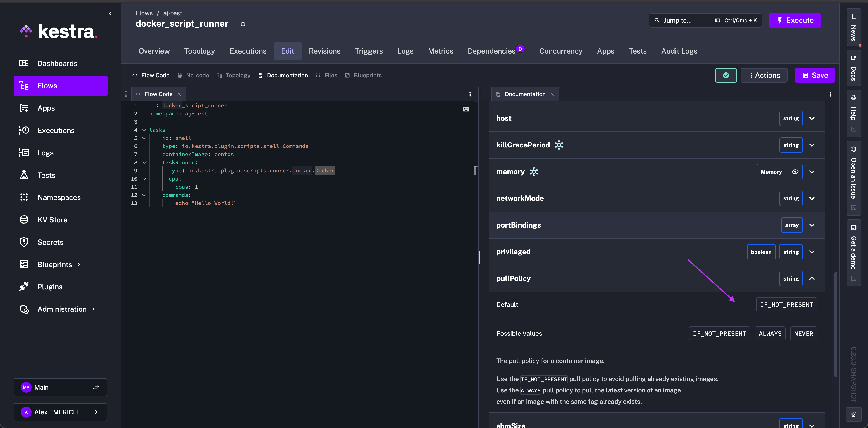Collapse the left navigation sidebar
This screenshot has height=428, width=868.
pos(110,14)
